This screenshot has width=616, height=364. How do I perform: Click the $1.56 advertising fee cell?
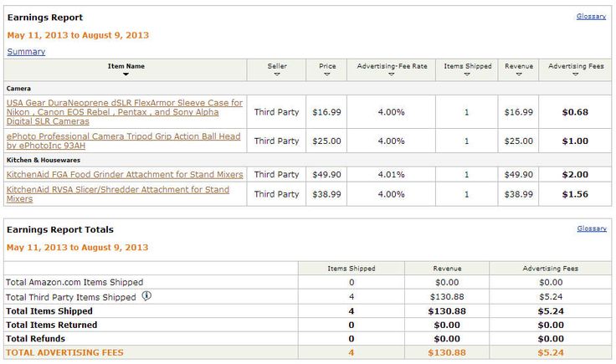point(575,194)
